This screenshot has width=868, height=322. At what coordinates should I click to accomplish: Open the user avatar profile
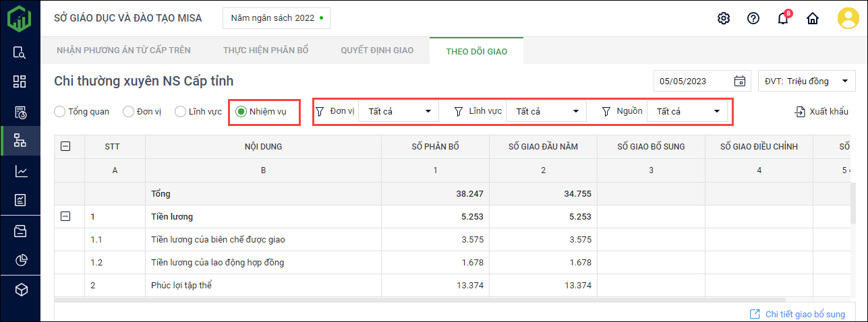[848, 18]
